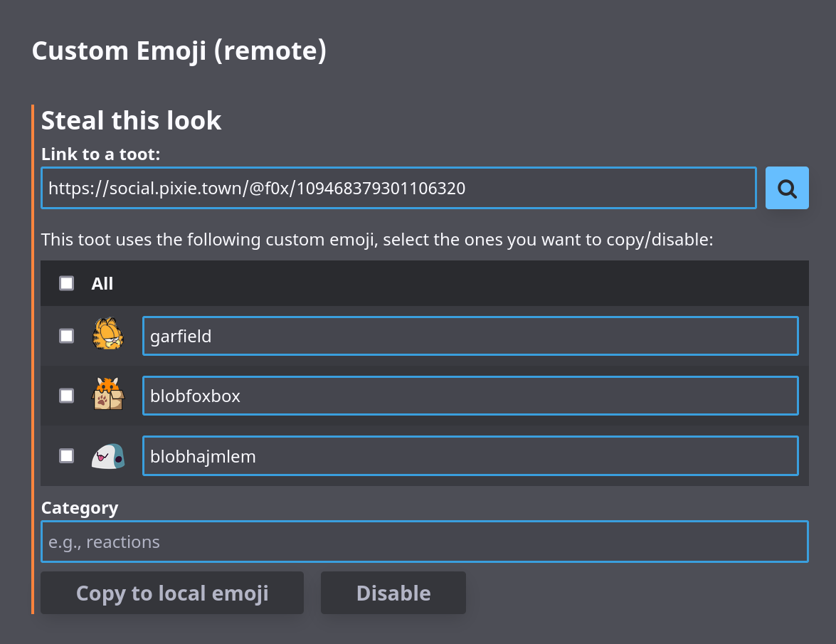This screenshot has width=836, height=644.
Task: Check the All checkbox to select every emoji
Action: (x=66, y=283)
